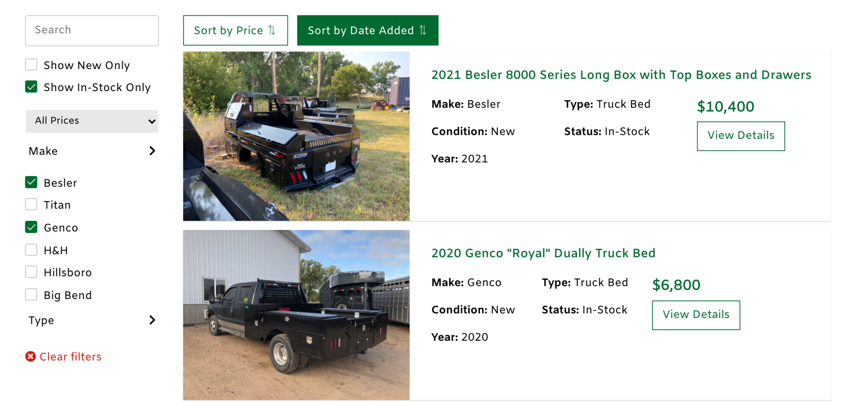Viewport: 868px width, 406px height.
Task: Check the Titan make filter
Action: tap(31, 205)
